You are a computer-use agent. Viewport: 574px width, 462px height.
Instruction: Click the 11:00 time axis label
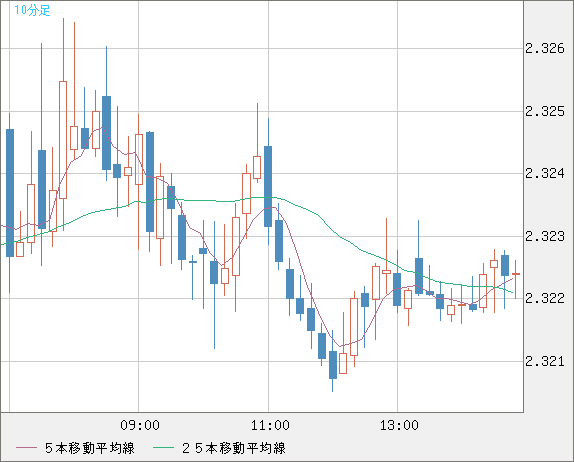point(270,425)
